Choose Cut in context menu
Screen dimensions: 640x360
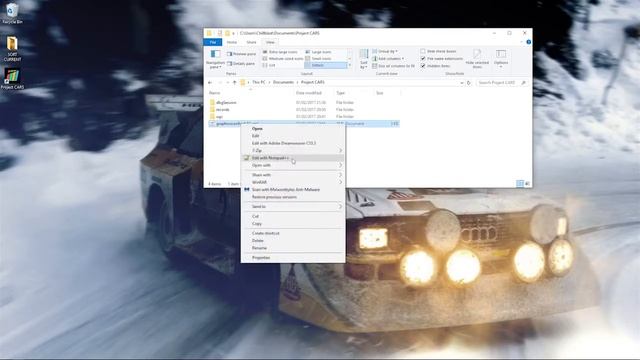pos(293,216)
